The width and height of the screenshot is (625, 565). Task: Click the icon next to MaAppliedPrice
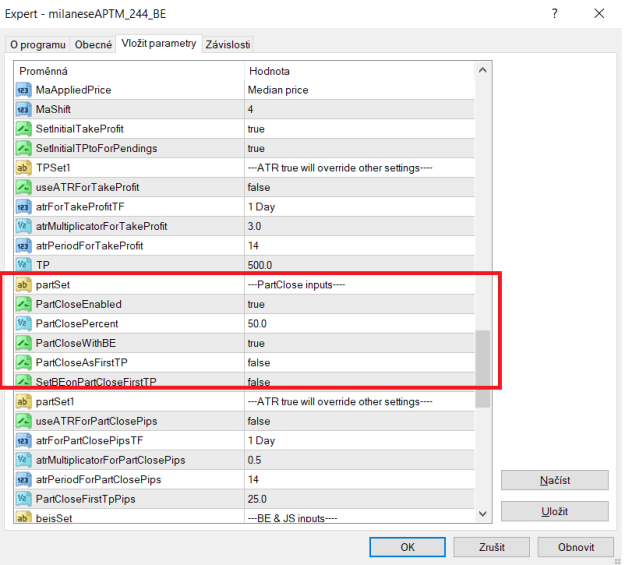[23, 90]
